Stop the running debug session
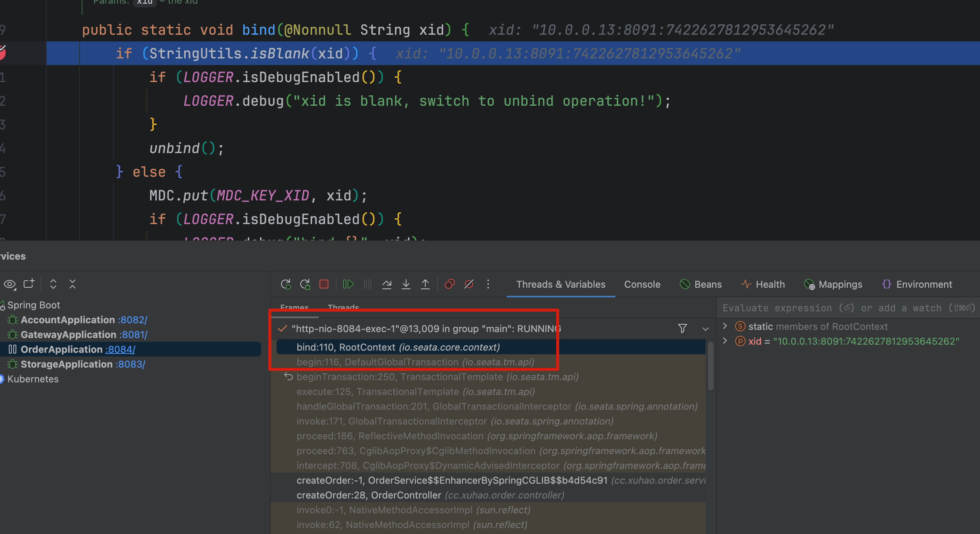Screen dimensions: 980x534 (324, 284)
